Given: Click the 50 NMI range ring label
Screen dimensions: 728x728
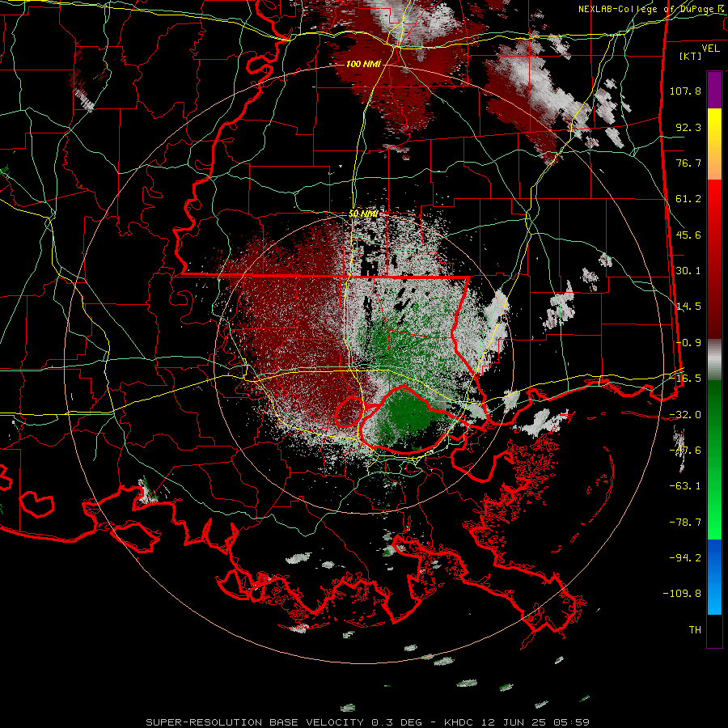Looking at the screenshot, I should point(363,214).
